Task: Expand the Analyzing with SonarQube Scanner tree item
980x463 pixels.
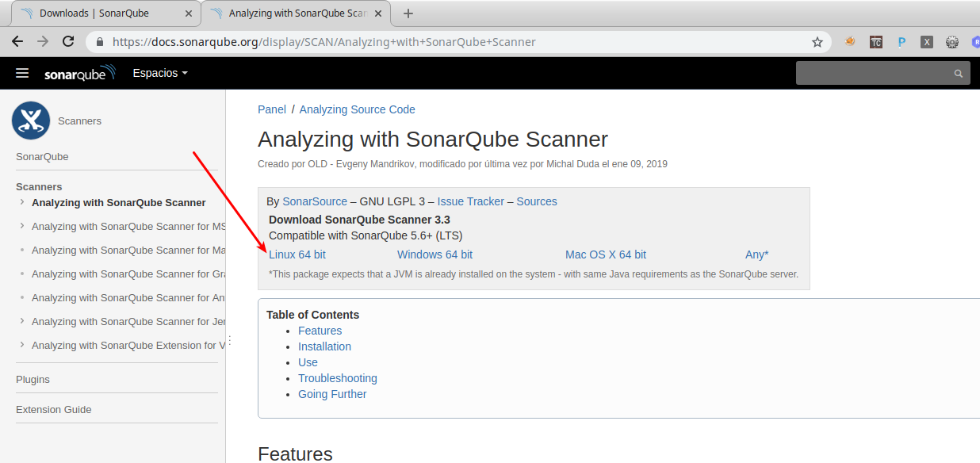Action: 21,203
